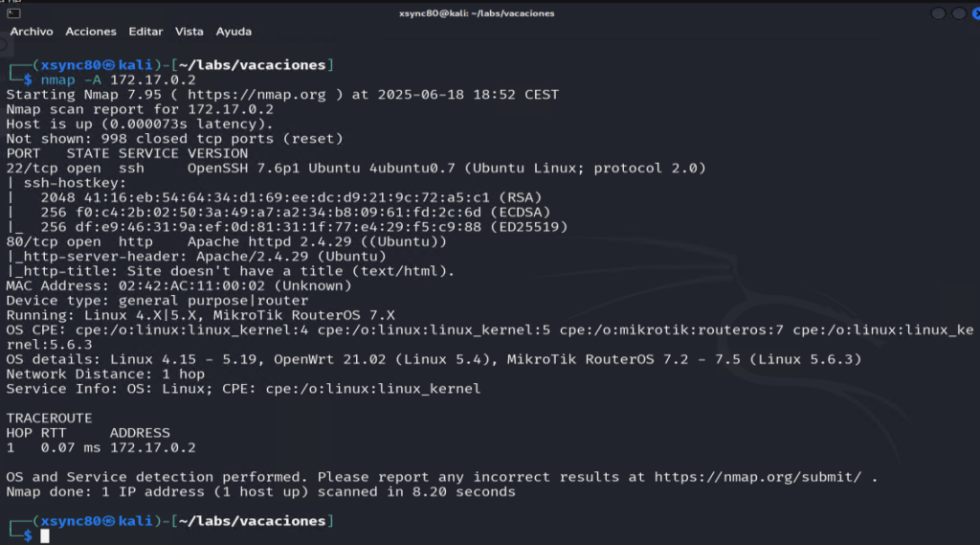Screen dimensions: 980x545
Task: Open the Acciones menu
Action: pyautogui.click(x=91, y=32)
